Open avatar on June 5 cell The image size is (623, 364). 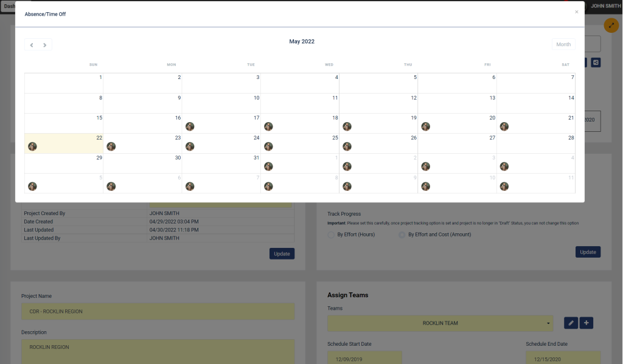click(x=33, y=186)
